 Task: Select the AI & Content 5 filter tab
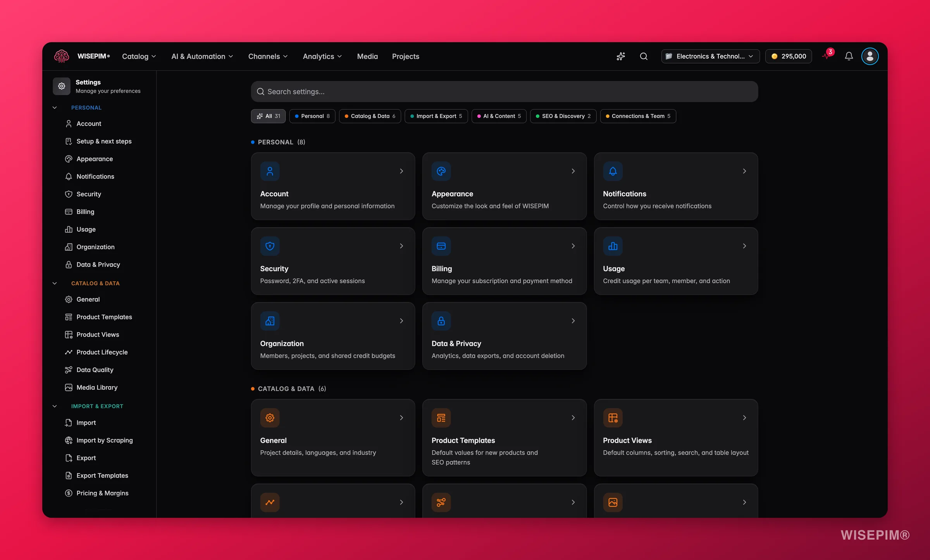pyautogui.click(x=499, y=116)
